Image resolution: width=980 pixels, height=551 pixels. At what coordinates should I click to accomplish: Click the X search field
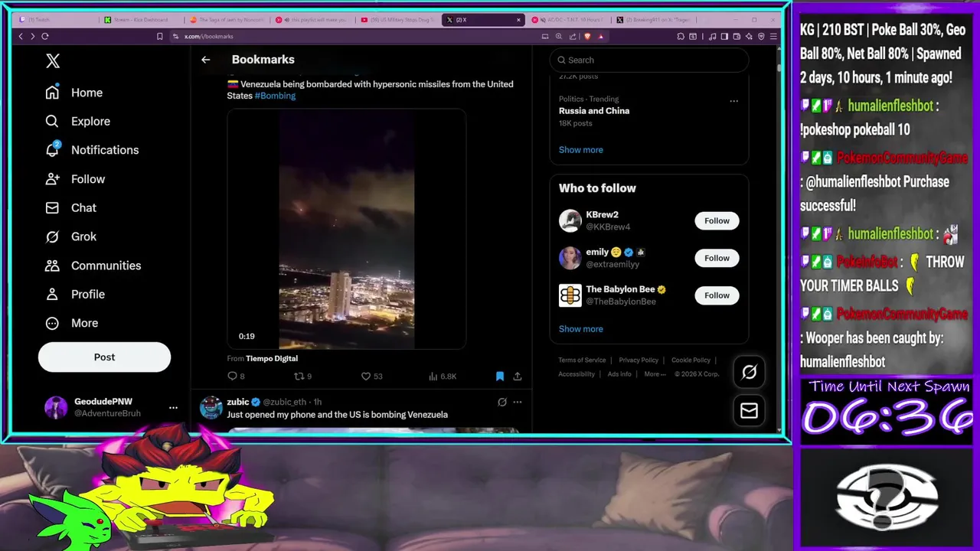(x=648, y=60)
